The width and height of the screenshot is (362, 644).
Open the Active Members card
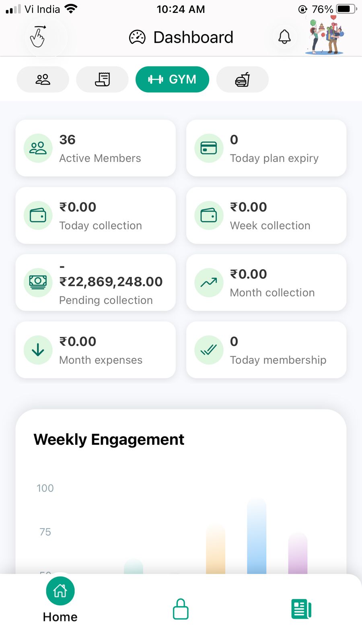(96, 148)
